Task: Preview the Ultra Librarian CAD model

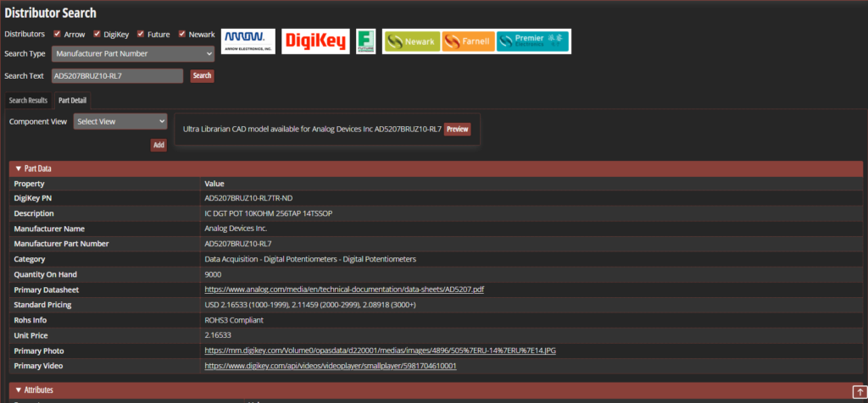Action: 457,130
